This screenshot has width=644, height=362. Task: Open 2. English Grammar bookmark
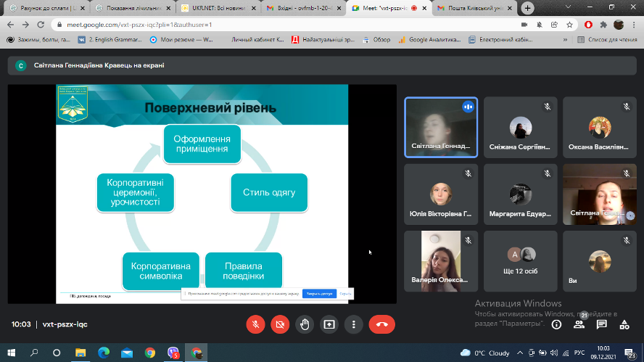click(x=110, y=39)
